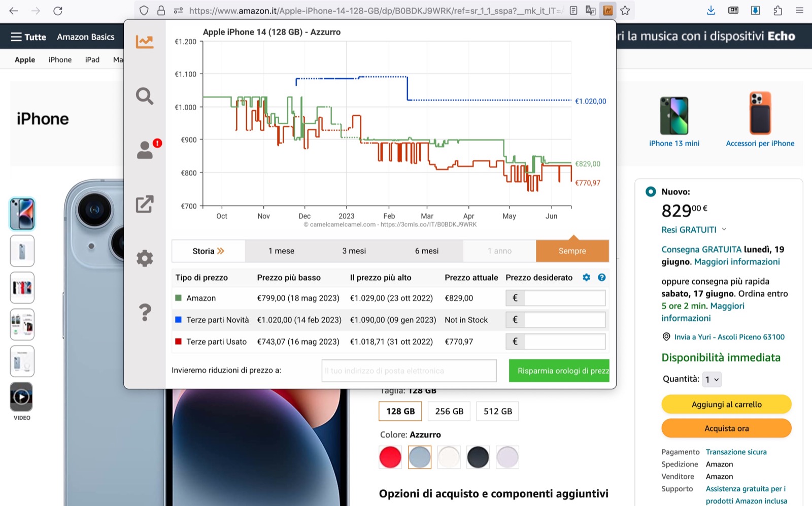Select the Sempre chart range tab

click(572, 251)
